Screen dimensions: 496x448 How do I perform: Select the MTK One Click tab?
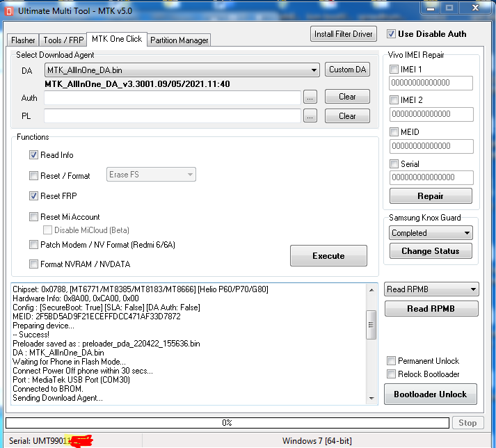point(117,39)
